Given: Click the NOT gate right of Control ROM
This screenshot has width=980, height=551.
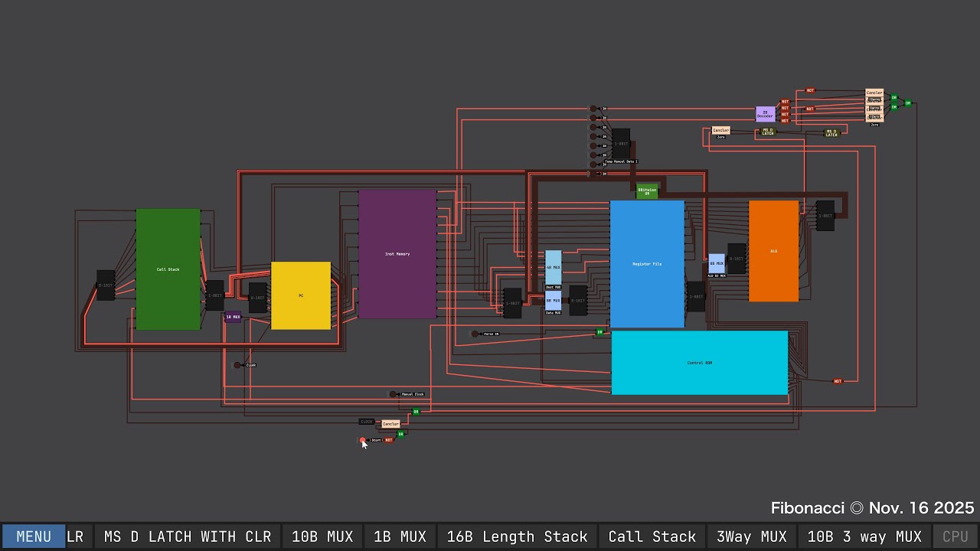Looking at the screenshot, I should click(x=838, y=381).
